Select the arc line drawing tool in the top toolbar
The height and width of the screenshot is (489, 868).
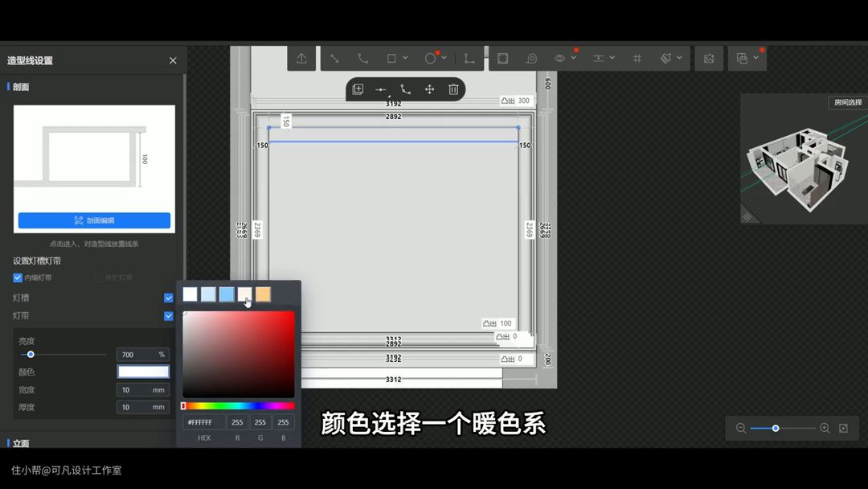tap(362, 58)
